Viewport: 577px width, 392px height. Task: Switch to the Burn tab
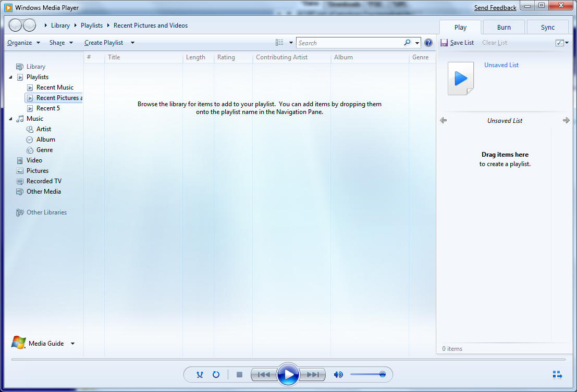pyautogui.click(x=504, y=27)
